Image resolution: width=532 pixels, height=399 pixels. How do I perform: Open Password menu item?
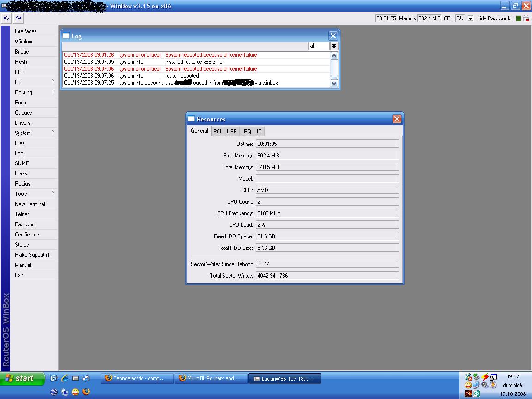[x=34, y=224]
